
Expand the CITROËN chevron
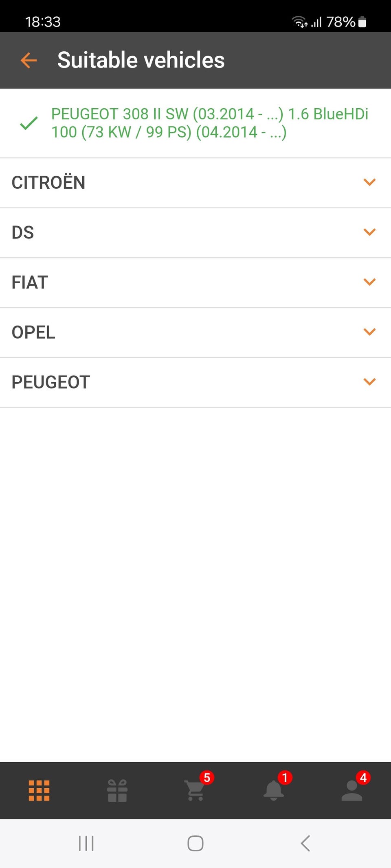[369, 182]
